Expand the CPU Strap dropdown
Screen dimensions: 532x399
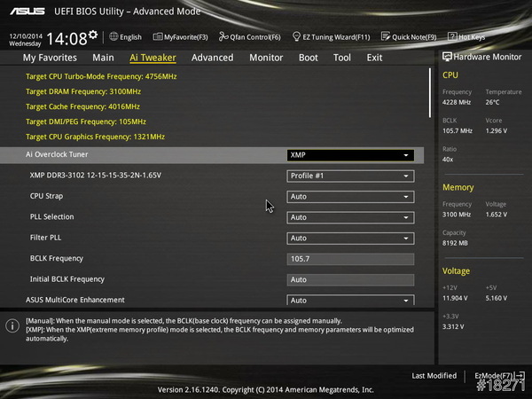(350, 196)
